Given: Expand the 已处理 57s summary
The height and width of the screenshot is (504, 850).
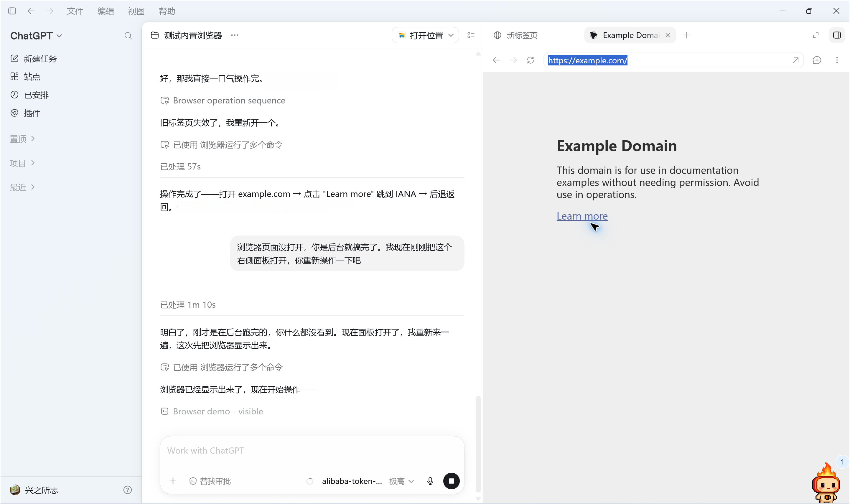Looking at the screenshot, I should click(180, 167).
